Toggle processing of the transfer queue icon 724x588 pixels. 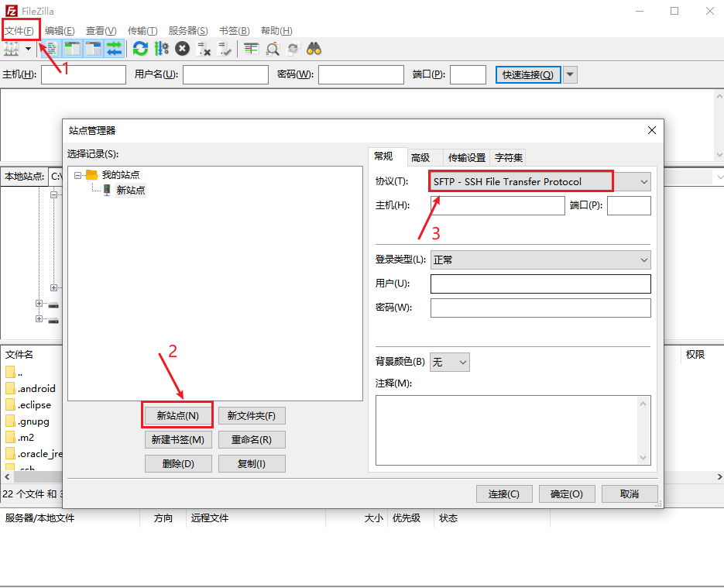pyautogui.click(x=161, y=49)
